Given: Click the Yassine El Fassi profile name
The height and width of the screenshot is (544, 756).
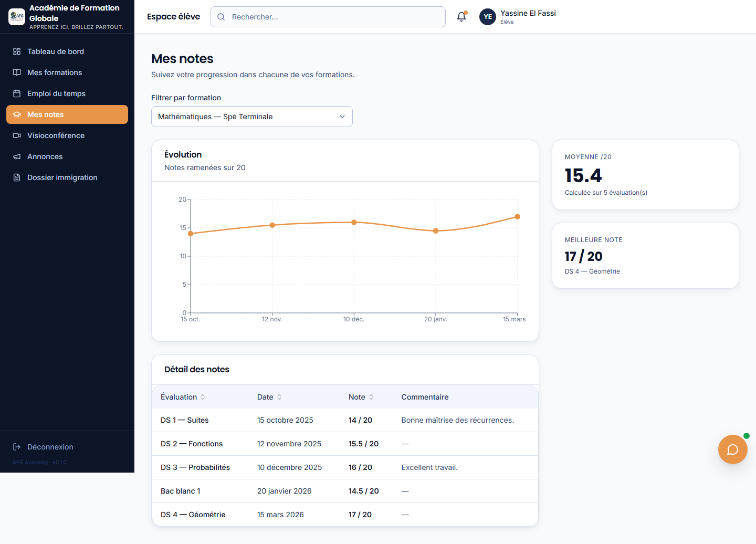Looking at the screenshot, I should pyautogui.click(x=528, y=13).
